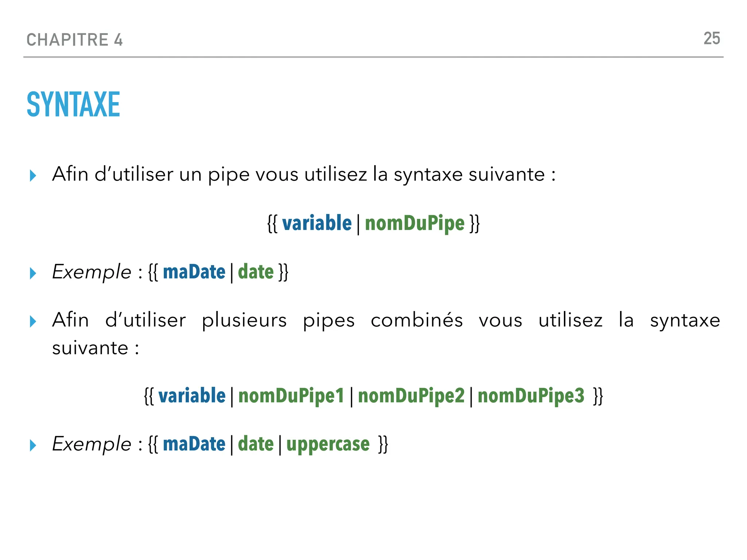The width and height of the screenshot is (747, 560).
Task: Click the 'CHAPITRE 4' header text
Action: pyautogui.click(x=75, y=40)
